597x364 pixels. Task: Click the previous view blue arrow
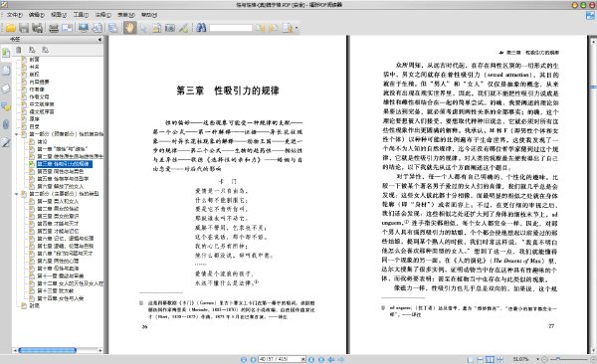331,359
